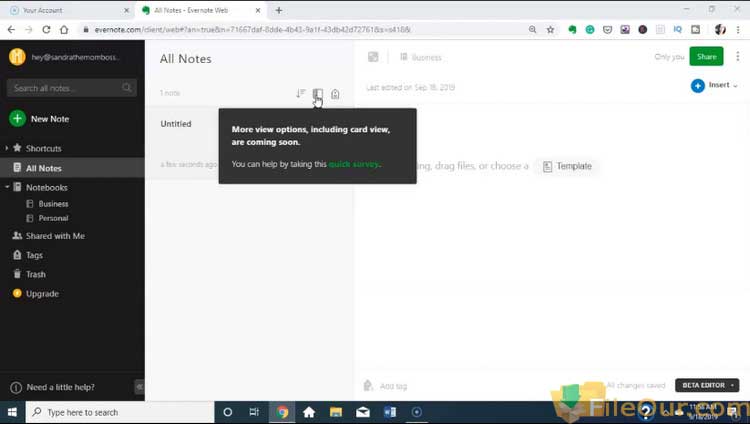
Task: Open Word from the taskbar
Action: click(x=390, y=412)
